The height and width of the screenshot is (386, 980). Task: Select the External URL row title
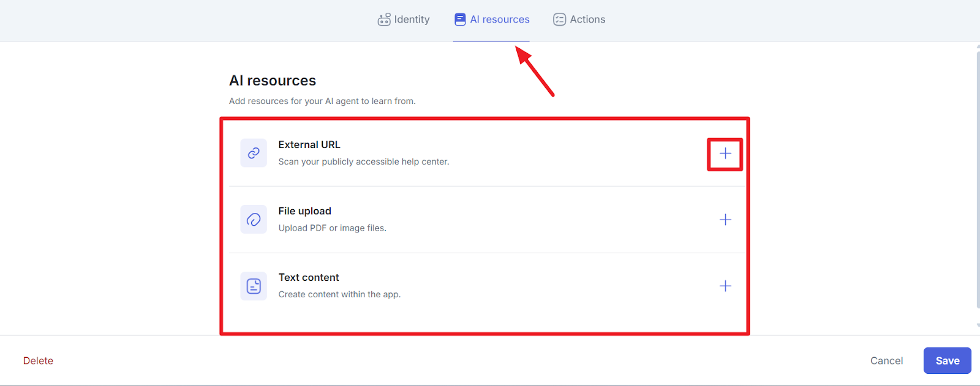point(309,144)
